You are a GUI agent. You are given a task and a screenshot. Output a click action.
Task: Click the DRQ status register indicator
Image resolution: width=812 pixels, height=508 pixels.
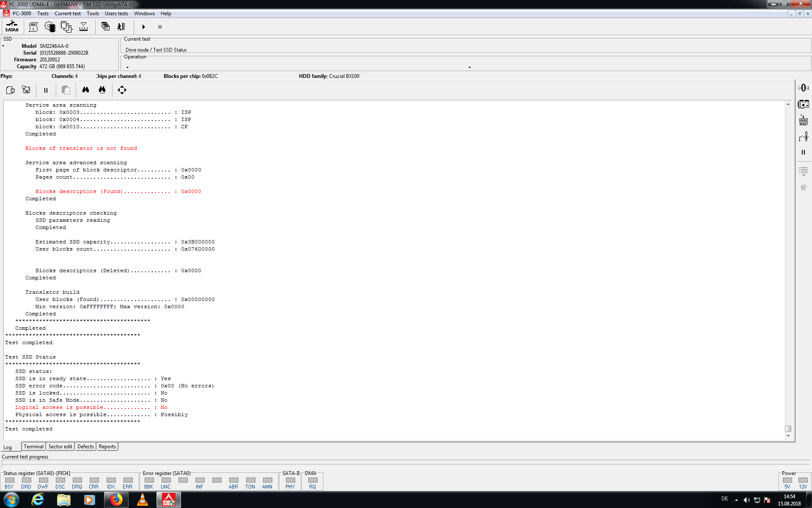coord(77,480)
